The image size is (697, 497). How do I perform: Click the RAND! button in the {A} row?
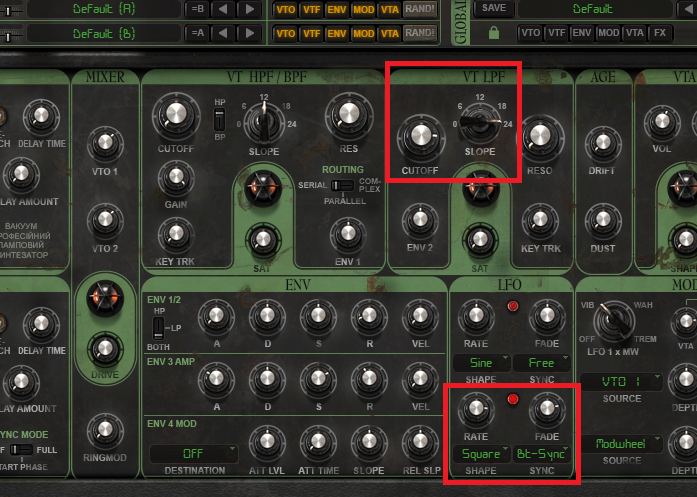tap(421, 8)
